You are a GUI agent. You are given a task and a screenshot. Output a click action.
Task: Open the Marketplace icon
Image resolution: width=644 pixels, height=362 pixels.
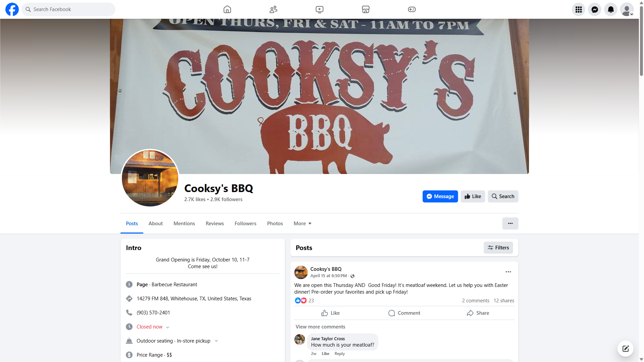coord(366,9)
